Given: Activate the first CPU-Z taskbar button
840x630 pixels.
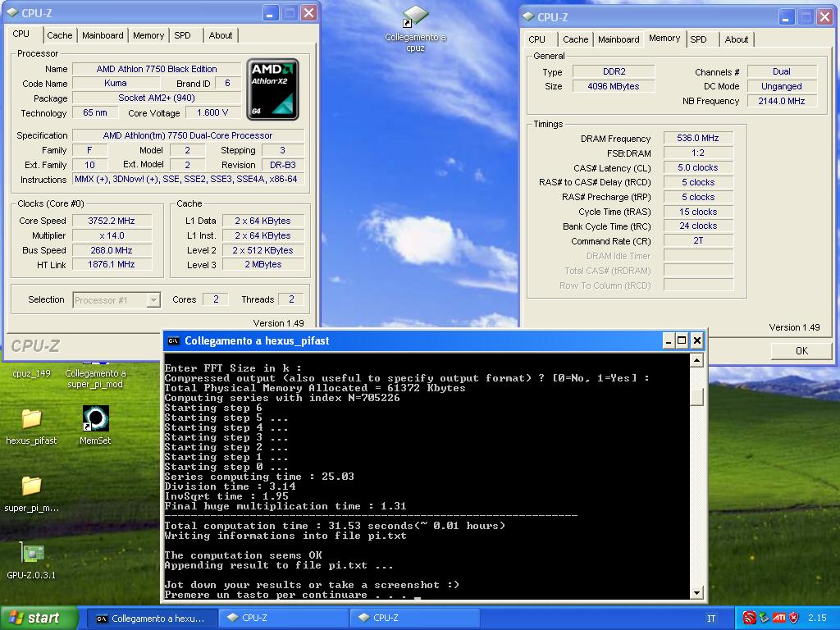Looking at the screenshot, I should [x=285, y=618].
